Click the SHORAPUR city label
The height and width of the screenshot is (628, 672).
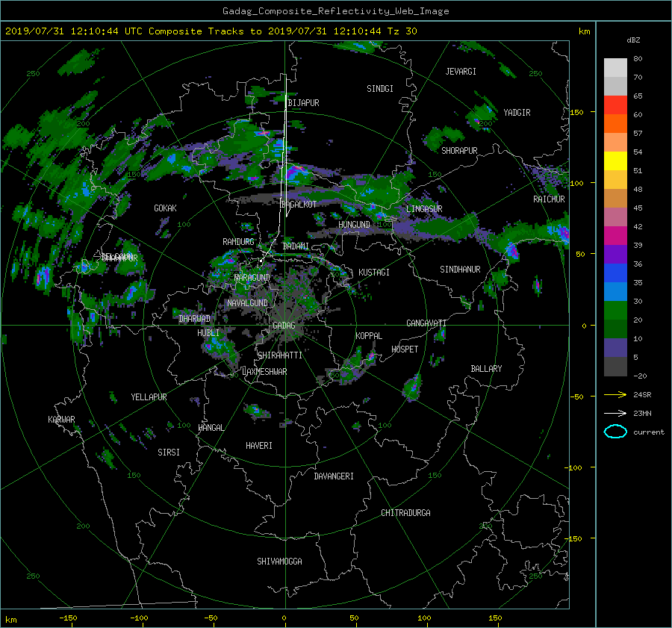click(x=459, y=150)
